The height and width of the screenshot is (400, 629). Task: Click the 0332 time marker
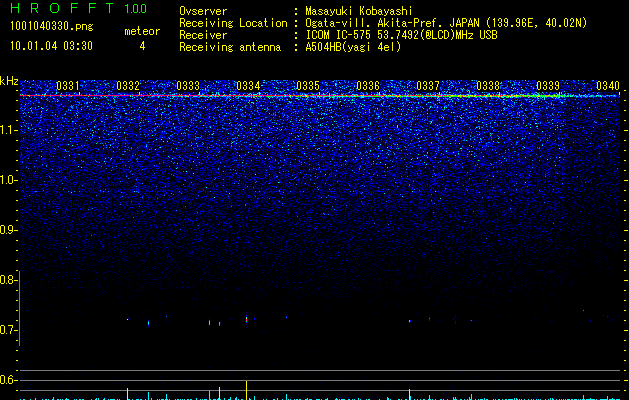[x=128, y=86]
